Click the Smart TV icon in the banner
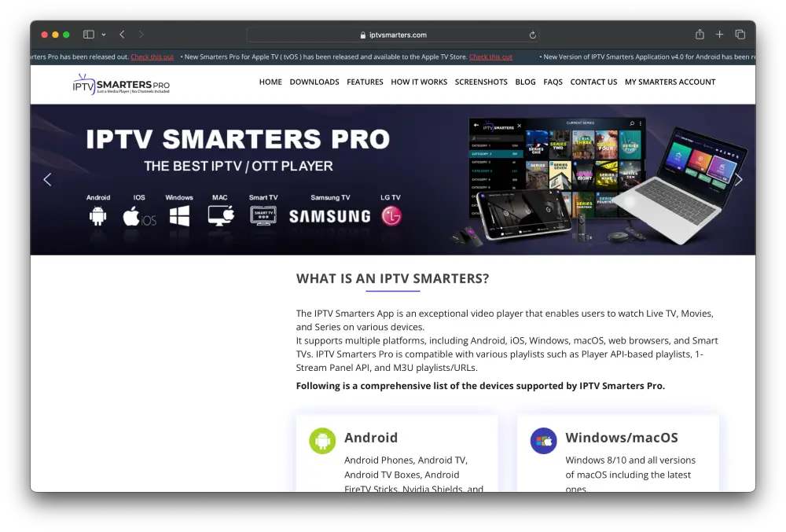This screenshot has width=786, height=532. click(263, 215)
